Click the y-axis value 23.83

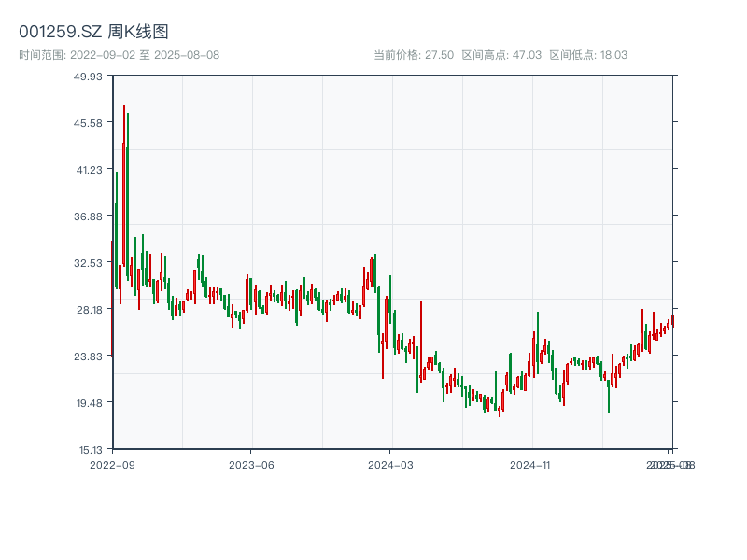pos(88,357)
